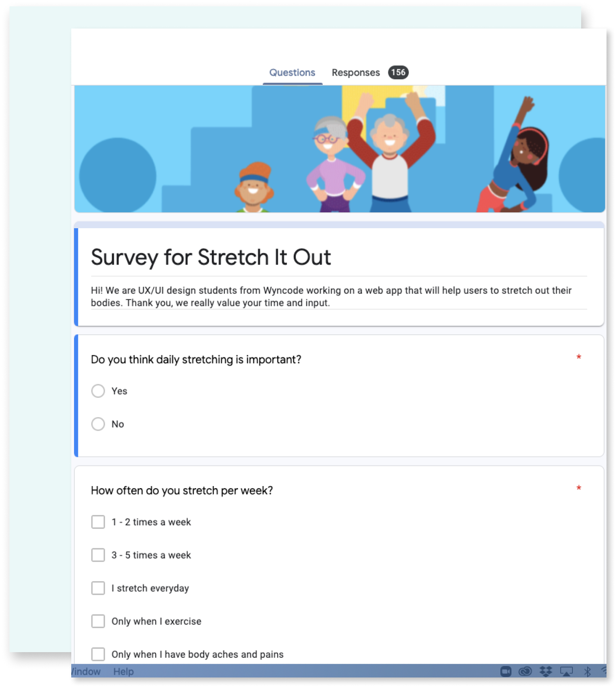Tick the Only when I exercise checkbox
The height and width of the screenshot is (687, 616).
click(98, 621)
